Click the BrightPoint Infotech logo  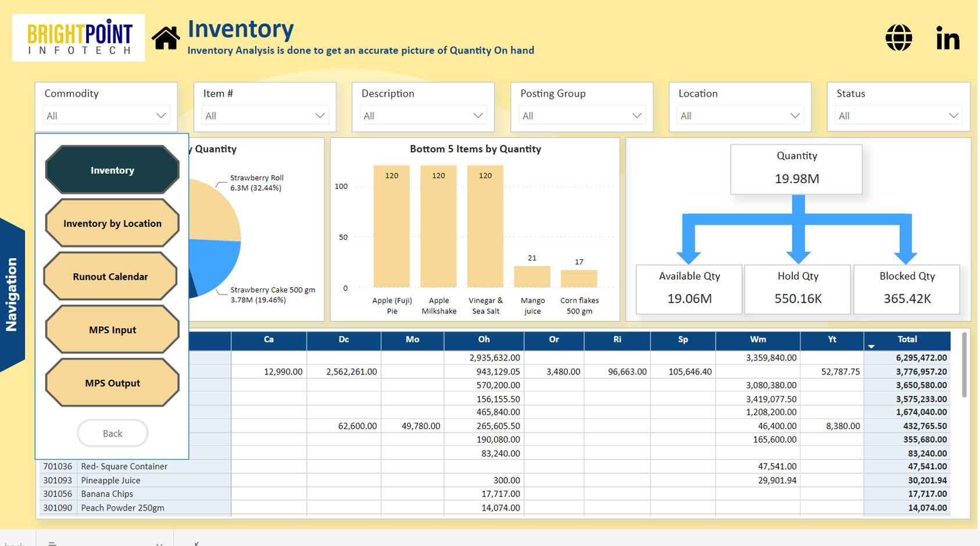click(x=78, y=38)
